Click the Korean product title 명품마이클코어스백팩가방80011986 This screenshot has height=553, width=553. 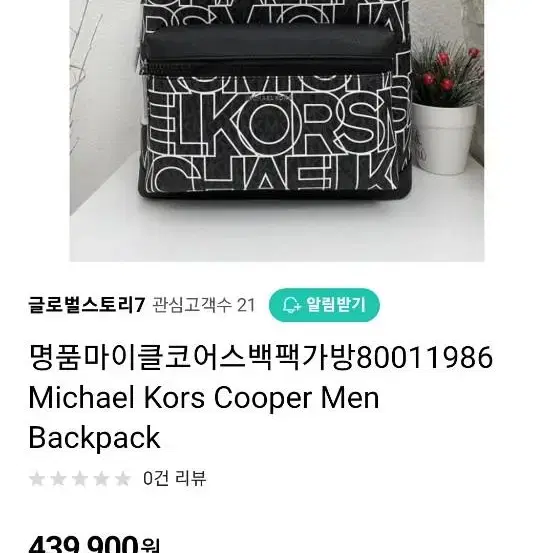pos(261,357)
